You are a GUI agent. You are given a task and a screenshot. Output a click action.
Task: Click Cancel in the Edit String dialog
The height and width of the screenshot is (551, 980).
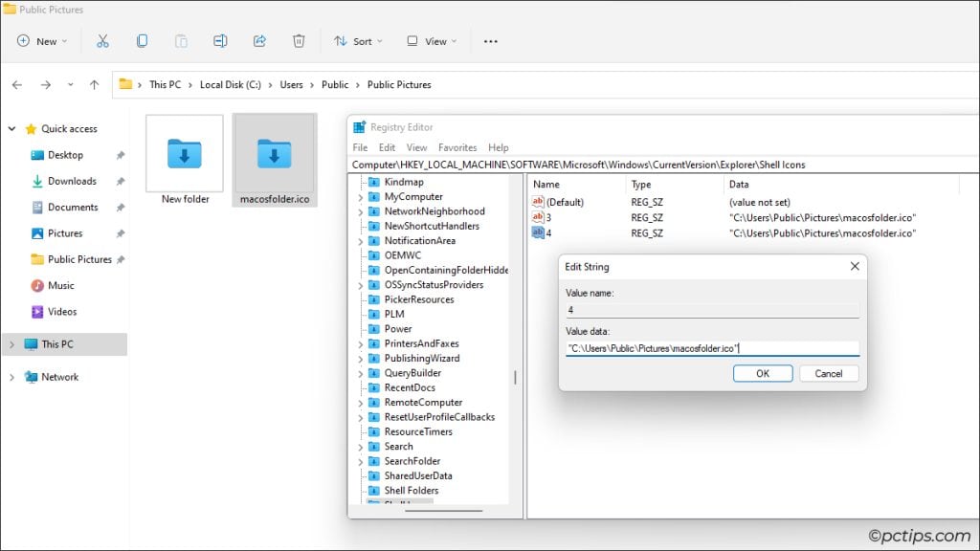pyautogui.click(x=829, y=373)
